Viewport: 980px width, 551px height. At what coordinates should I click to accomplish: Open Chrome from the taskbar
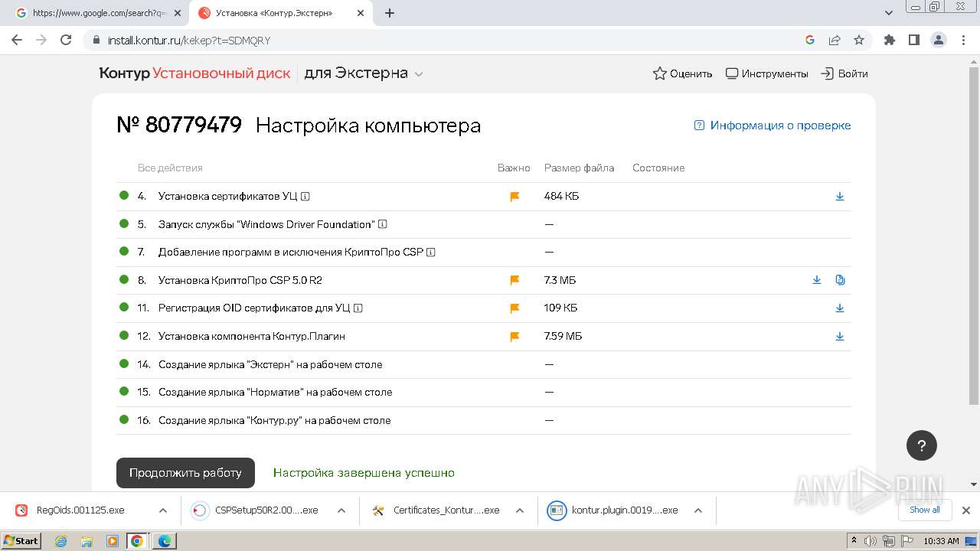[137, 541]
